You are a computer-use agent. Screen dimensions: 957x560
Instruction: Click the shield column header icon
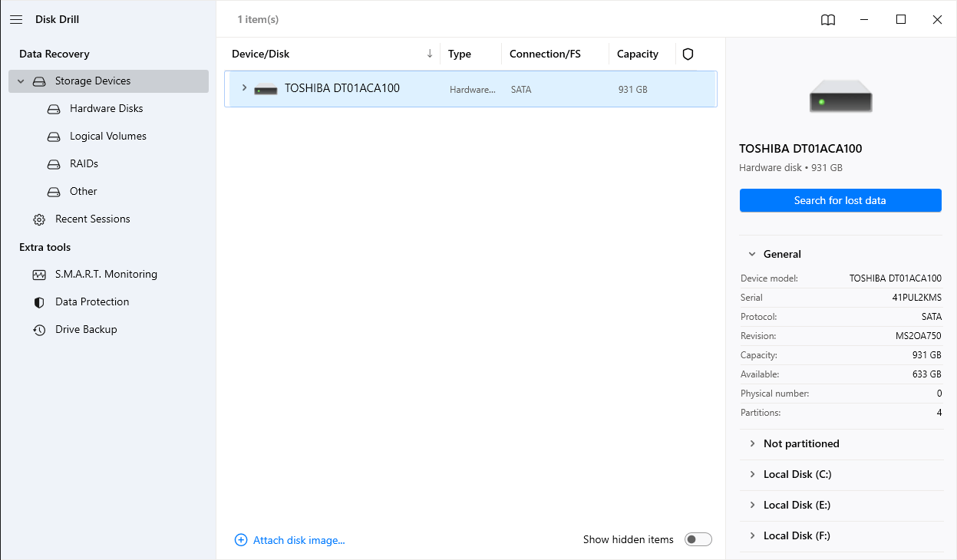pyautogui.click(x=688, y=54)
